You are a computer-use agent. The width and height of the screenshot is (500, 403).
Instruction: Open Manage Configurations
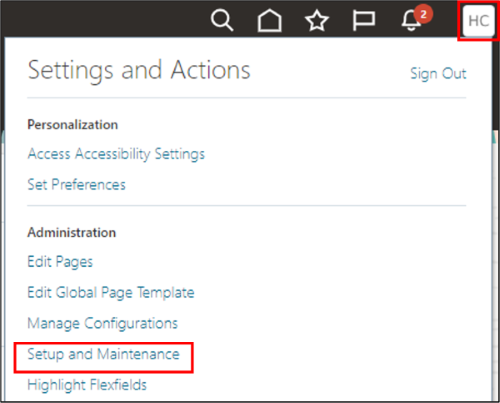[x=102, y=323]
